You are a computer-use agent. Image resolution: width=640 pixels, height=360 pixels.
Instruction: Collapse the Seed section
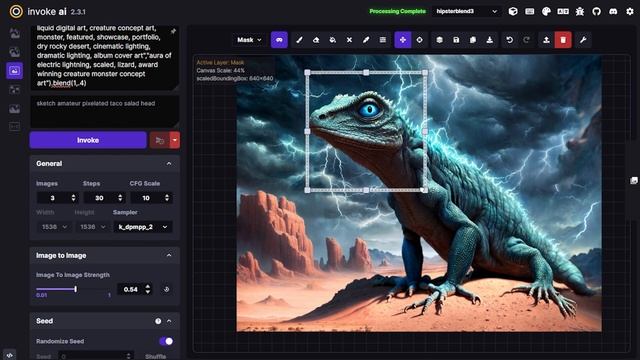pyautogui.click(x=169, y=321)
